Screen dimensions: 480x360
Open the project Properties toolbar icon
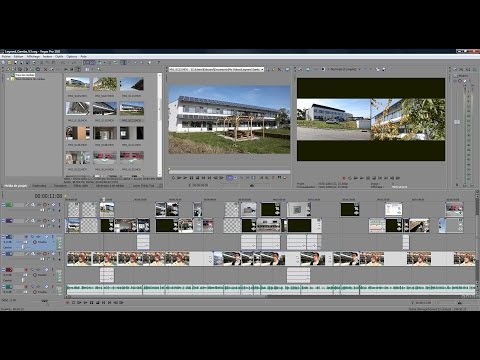(x=34, y=62)
